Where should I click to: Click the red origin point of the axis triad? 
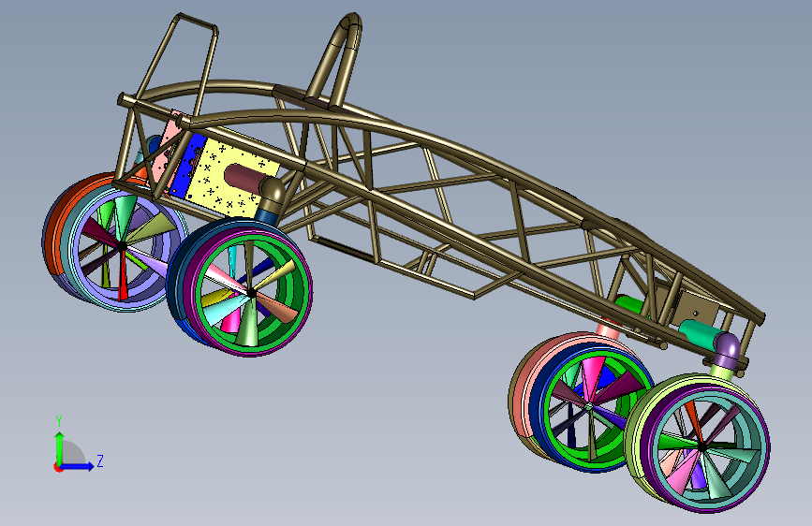[x=58, y=467]
